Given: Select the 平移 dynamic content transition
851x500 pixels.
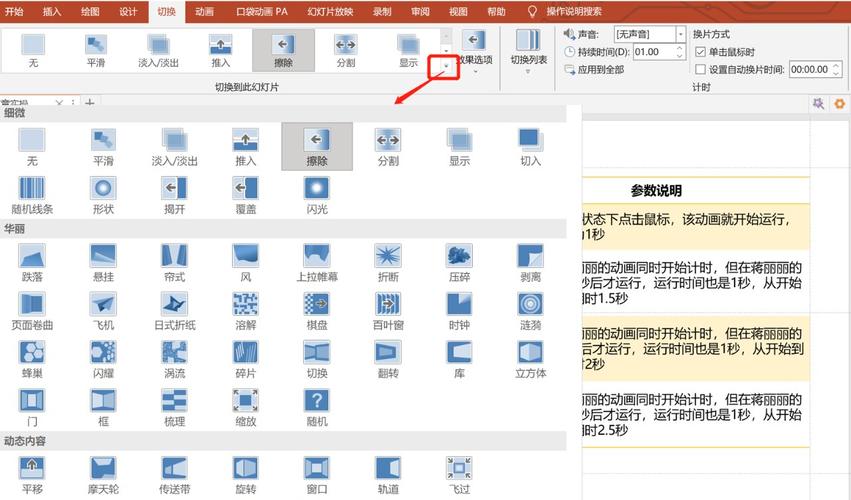Looking at the screenshot, I should 32,475.
